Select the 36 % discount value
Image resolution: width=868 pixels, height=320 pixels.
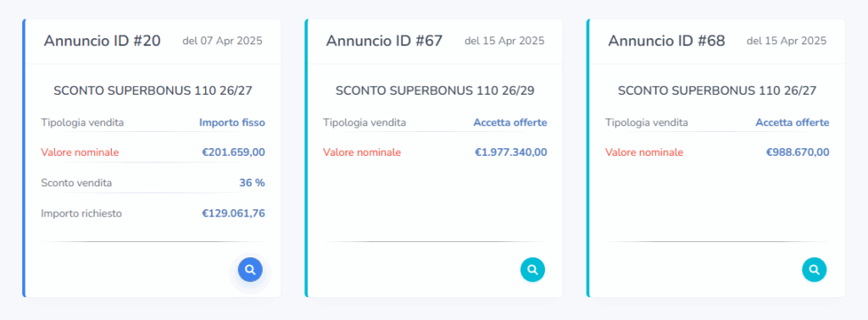tap(252, 183)
